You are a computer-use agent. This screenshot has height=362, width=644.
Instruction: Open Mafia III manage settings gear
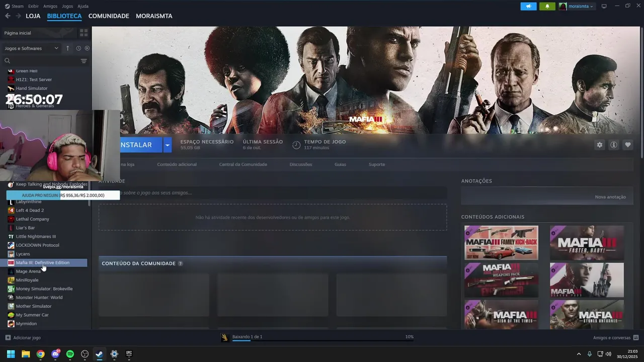(x=599, y=145)
